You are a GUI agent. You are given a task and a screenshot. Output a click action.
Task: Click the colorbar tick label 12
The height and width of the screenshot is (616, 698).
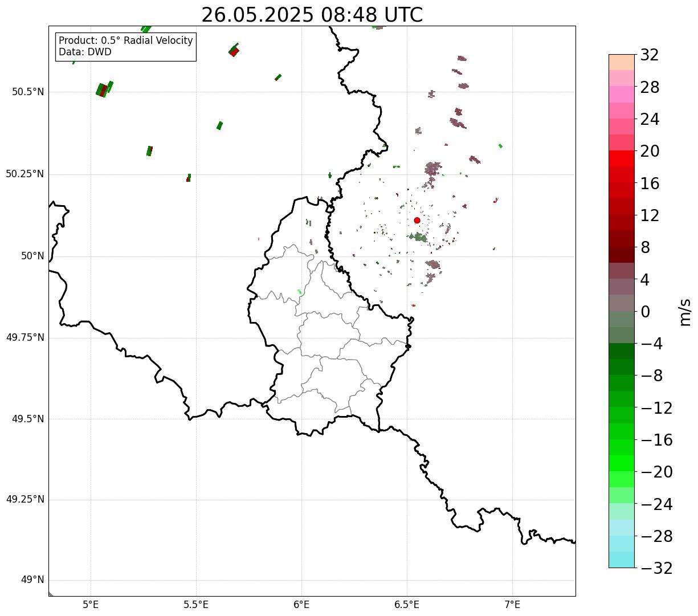[650, 215]
